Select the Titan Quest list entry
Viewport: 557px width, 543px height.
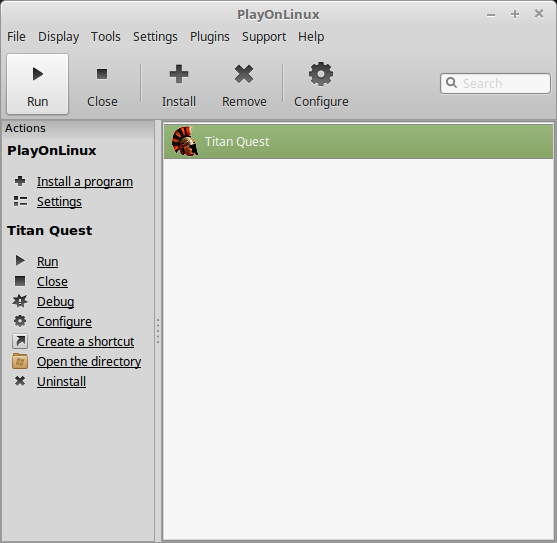point(358,141)
